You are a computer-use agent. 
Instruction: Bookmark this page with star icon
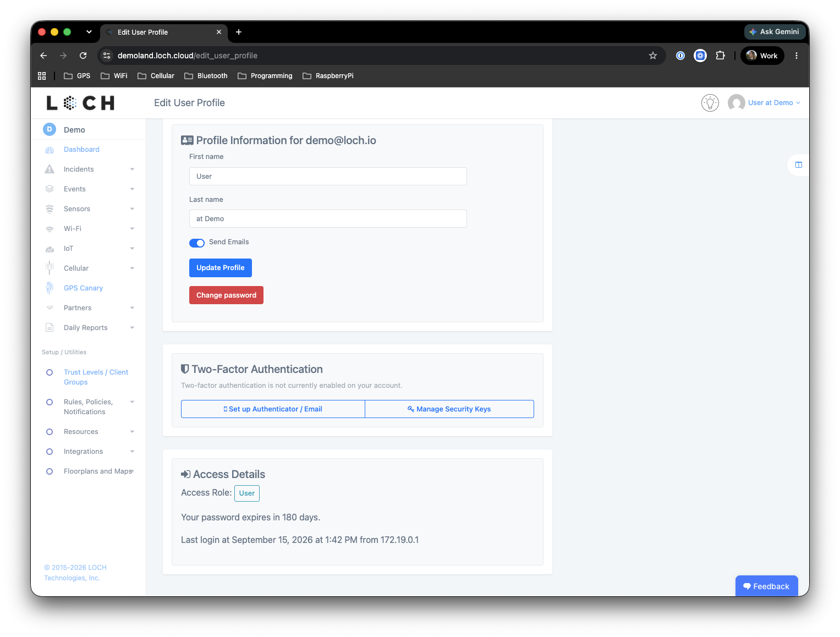tap(653, 56)
